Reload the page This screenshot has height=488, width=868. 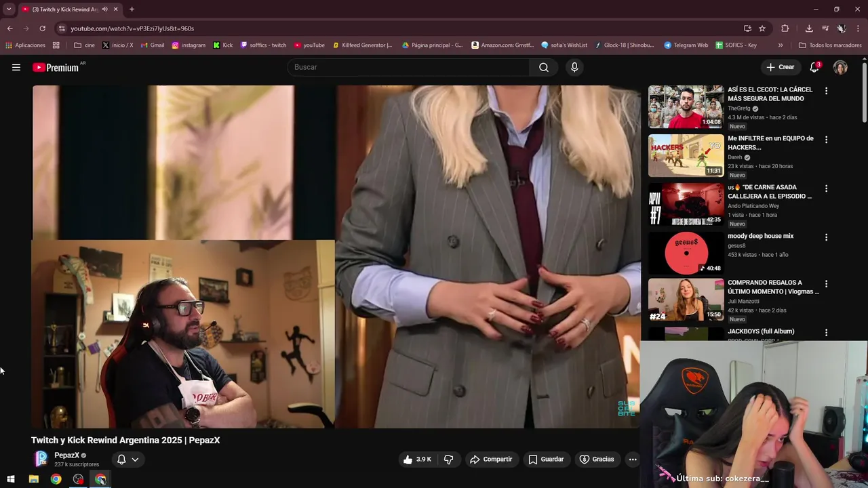[42, 28]
